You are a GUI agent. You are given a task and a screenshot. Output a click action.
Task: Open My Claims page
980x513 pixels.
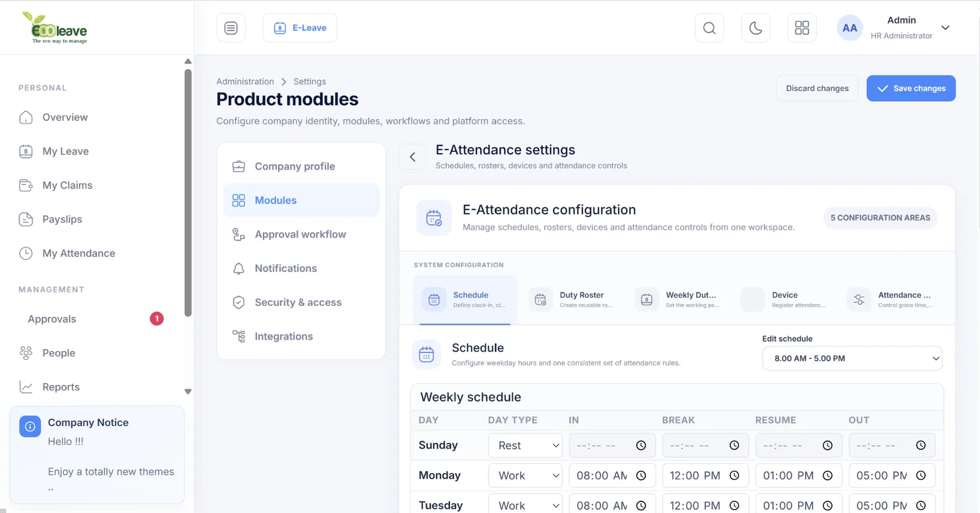pos(67,185)
